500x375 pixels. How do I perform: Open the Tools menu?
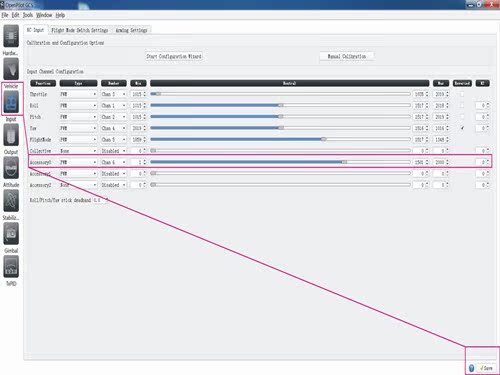point(28,15)
